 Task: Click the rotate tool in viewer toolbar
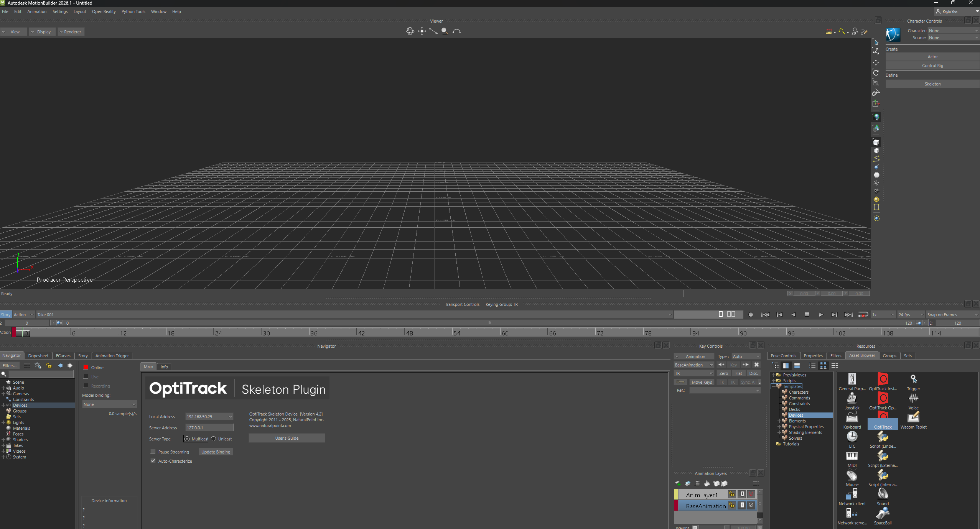coord(876,73)
